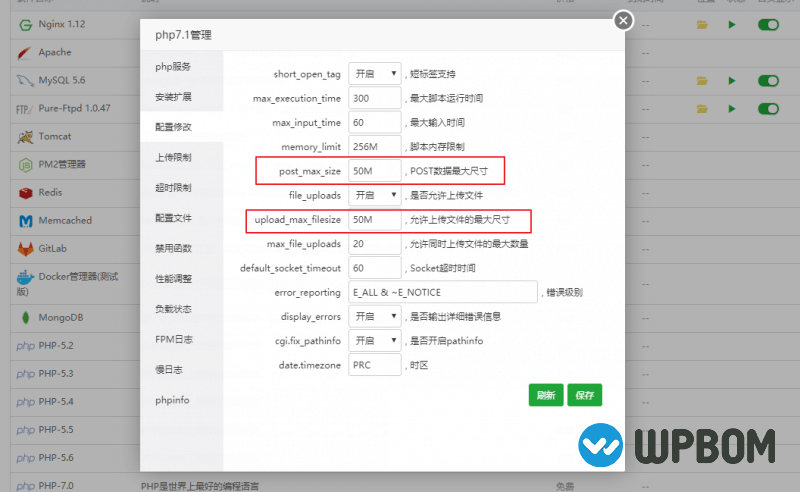The height and width of the screenshot is (492, 800).
Task: Select the FPM日志 tab
Action: pos(182,339)
